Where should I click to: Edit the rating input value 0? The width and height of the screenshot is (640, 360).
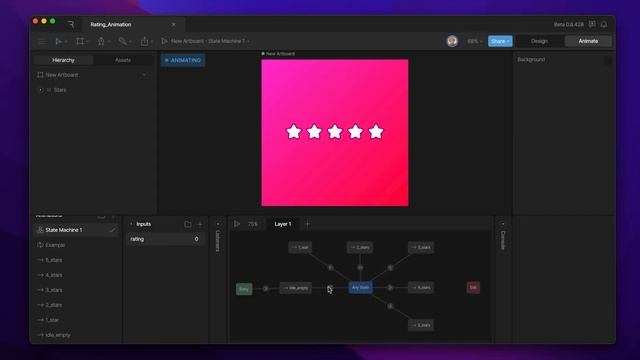click(x=196, y=239)
